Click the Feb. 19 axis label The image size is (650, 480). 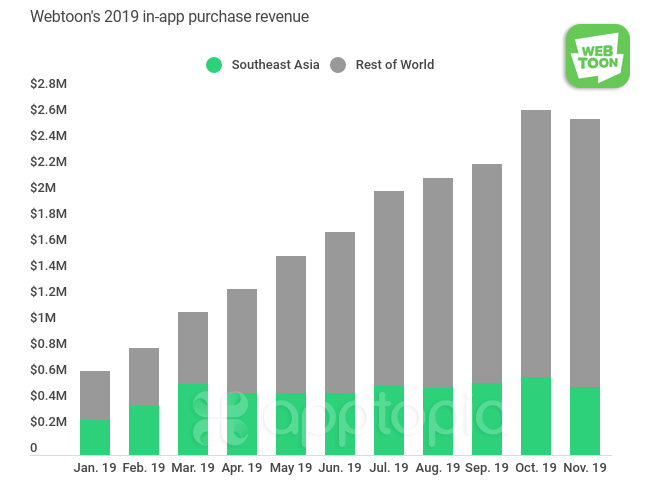[144, 468]
